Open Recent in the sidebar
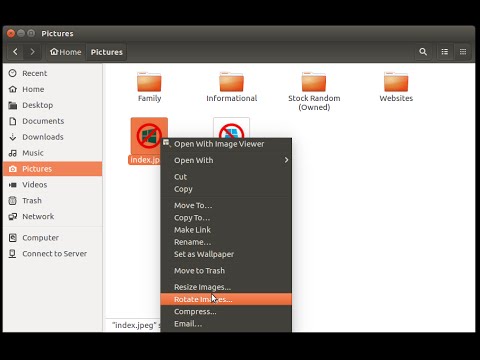Viewport: 480px width, 360px height. (53, 73)
